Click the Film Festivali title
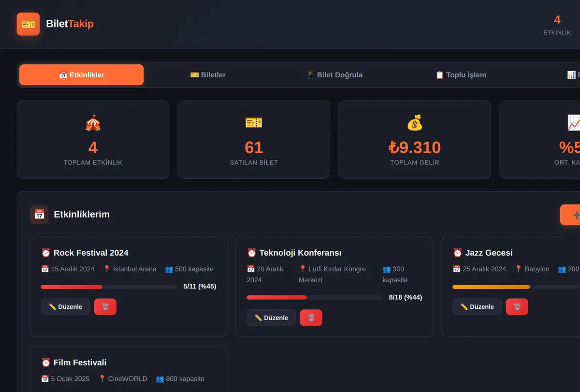The width and height of the screenshot is (580, 392). (x=80, y=363)
